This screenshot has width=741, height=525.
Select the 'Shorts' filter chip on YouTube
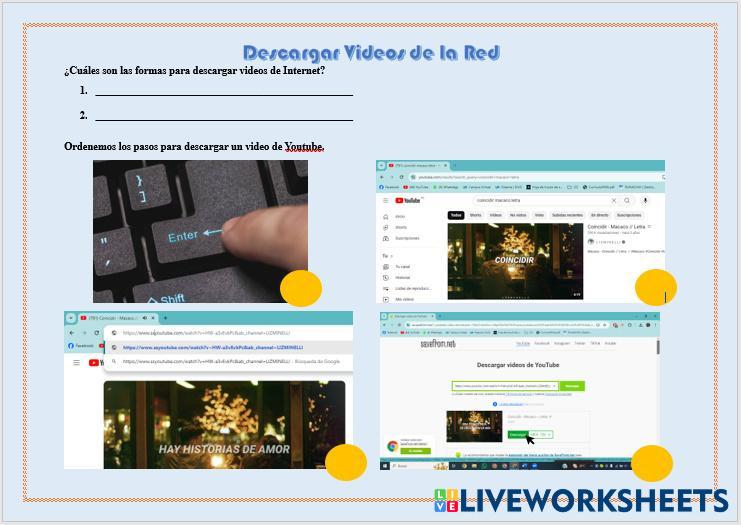[476, 215]
